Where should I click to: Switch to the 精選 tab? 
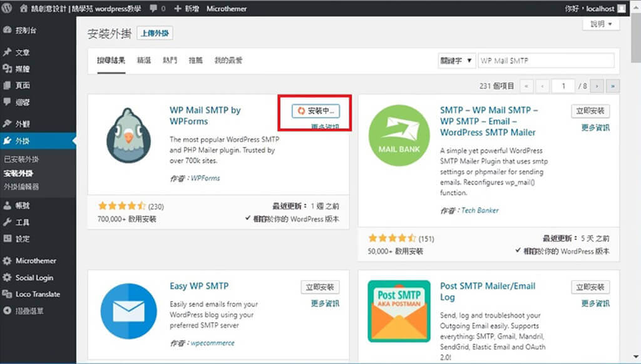(144, 61)
